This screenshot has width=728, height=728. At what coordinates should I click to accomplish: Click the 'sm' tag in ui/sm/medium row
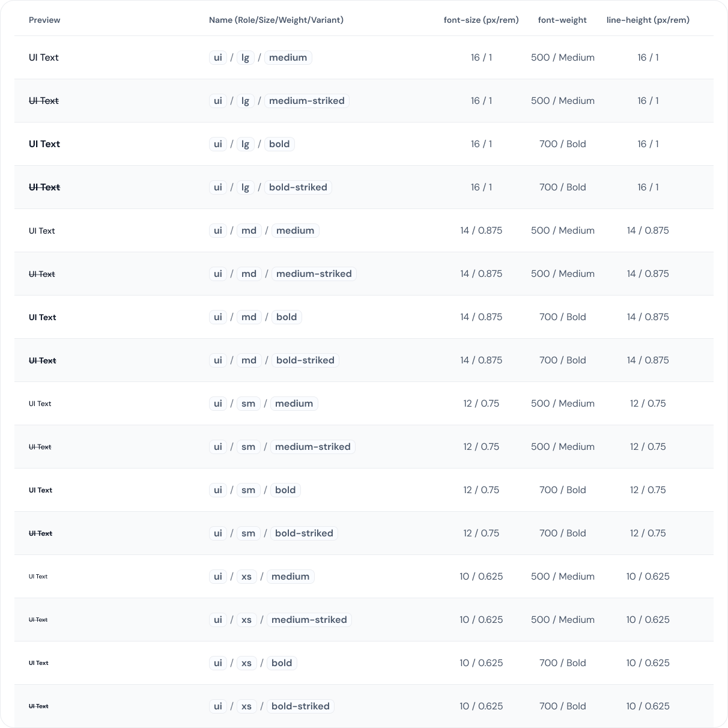(x=248, y=404)
